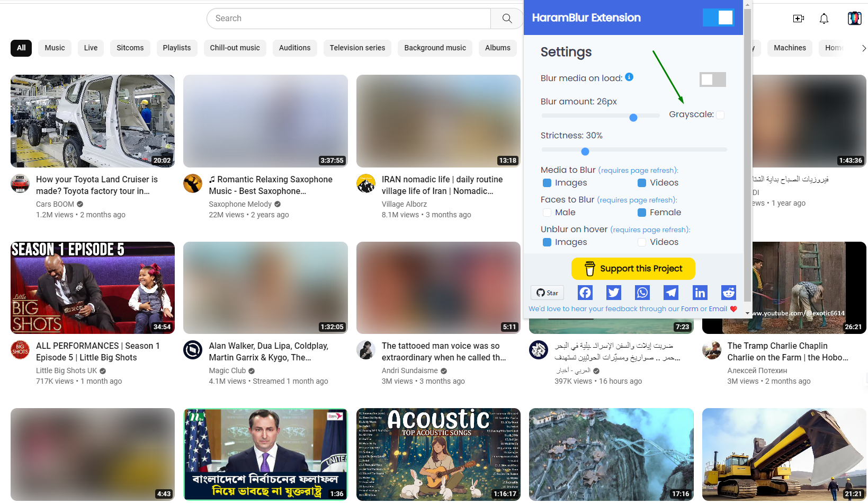Uncheck Female under Faces to Blur
Image resolution: width=868 pixels, height=503 pixels.
point(642,213)
